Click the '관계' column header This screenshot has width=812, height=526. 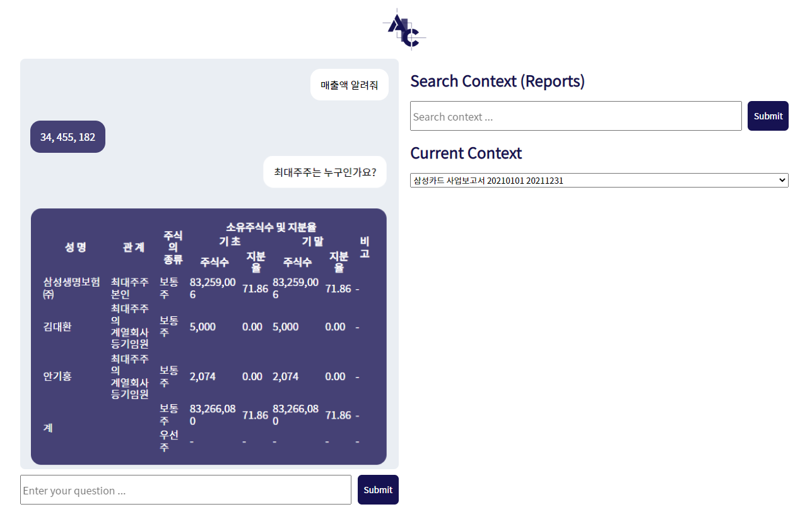click(x=134, y=247)
